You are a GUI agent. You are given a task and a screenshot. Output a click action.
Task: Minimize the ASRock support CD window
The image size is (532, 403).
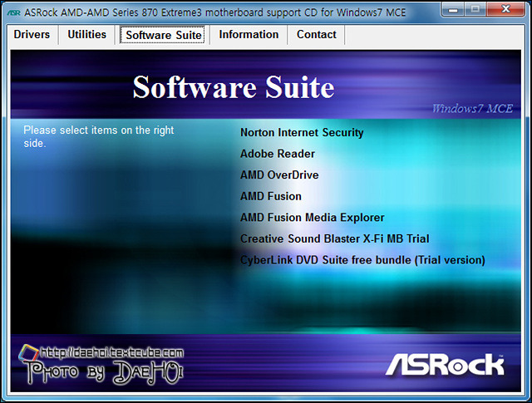tap(453, 9)
